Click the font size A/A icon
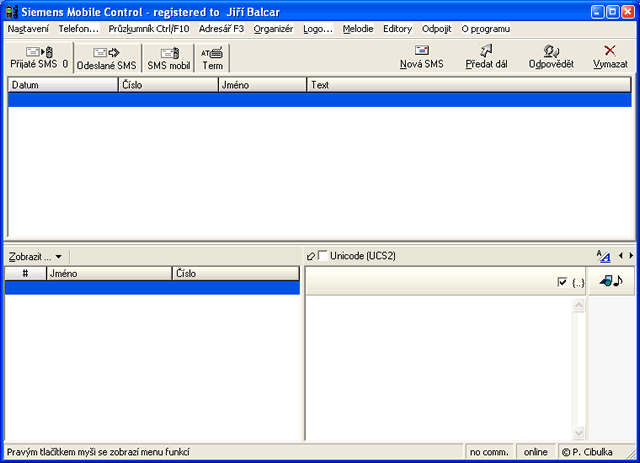The height and width of the screenshot is (463, 640). click(603, 256)
